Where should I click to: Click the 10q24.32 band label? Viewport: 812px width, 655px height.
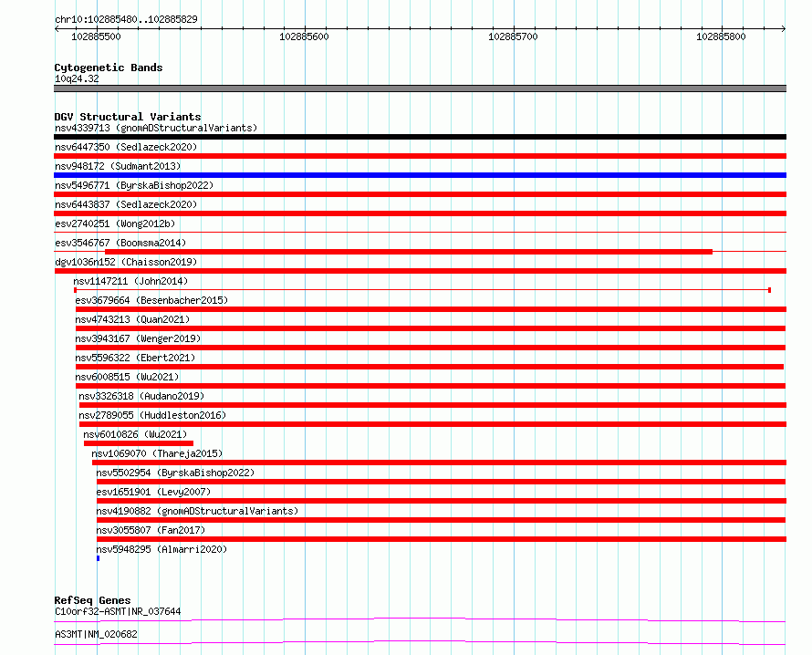point(77,78)
